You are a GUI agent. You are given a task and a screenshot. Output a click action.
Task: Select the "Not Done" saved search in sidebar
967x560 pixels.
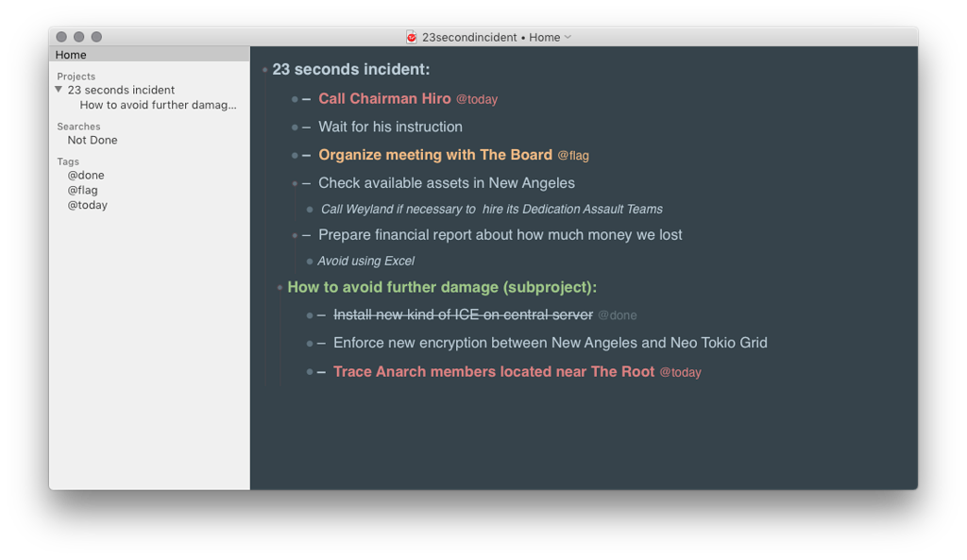pyautogui.click(x=92, y=140)
